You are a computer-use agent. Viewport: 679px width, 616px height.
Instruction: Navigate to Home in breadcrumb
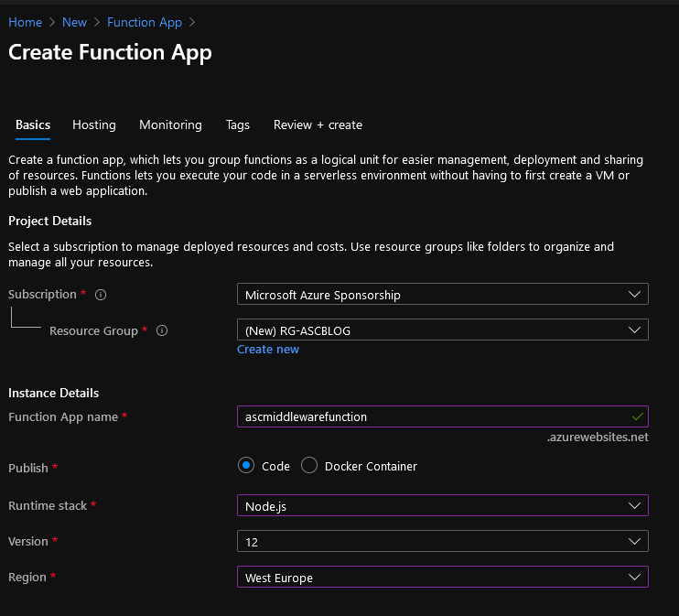tap(25, 22)
